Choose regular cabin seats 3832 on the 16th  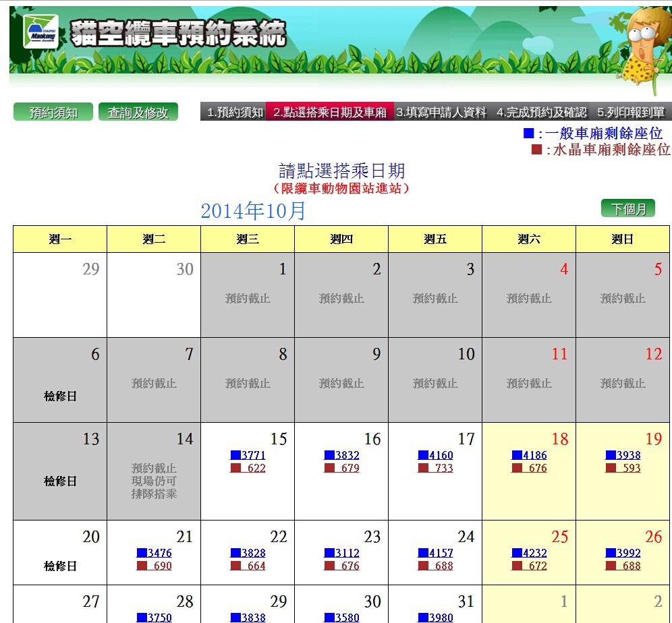341,454
